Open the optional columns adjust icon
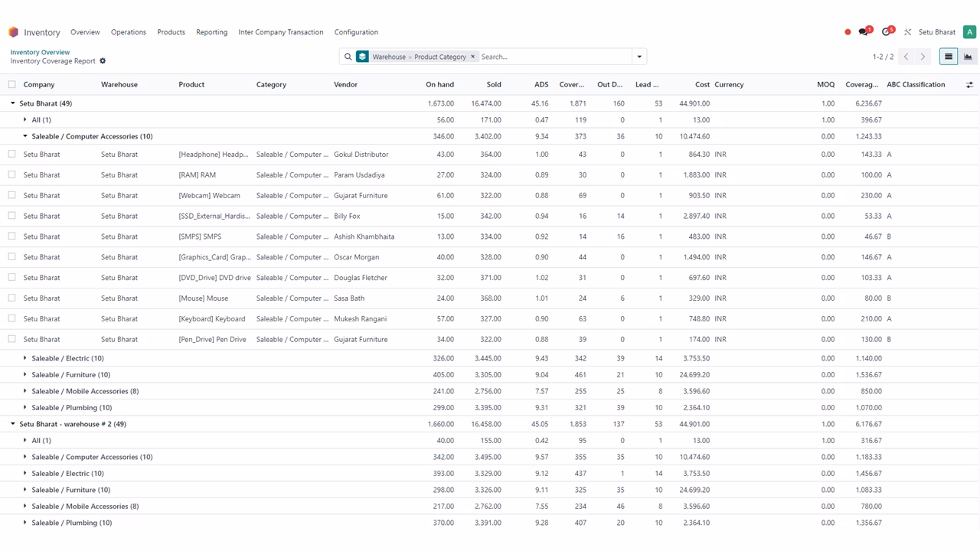The width and height of the screenshot is (980, 551). click(x=969, y=85)
